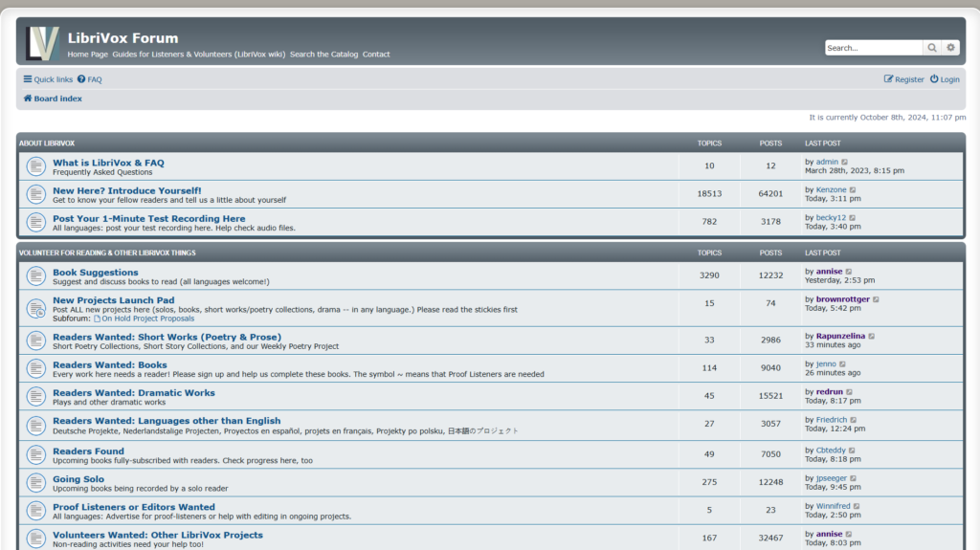
Task: Open Readers Wanted: Languages other than English
Action: [167, 421]
